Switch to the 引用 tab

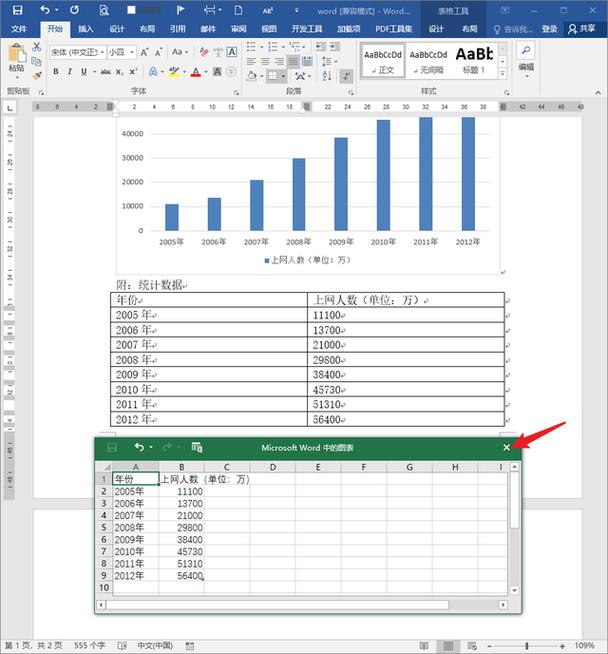(x=177, y=29)
